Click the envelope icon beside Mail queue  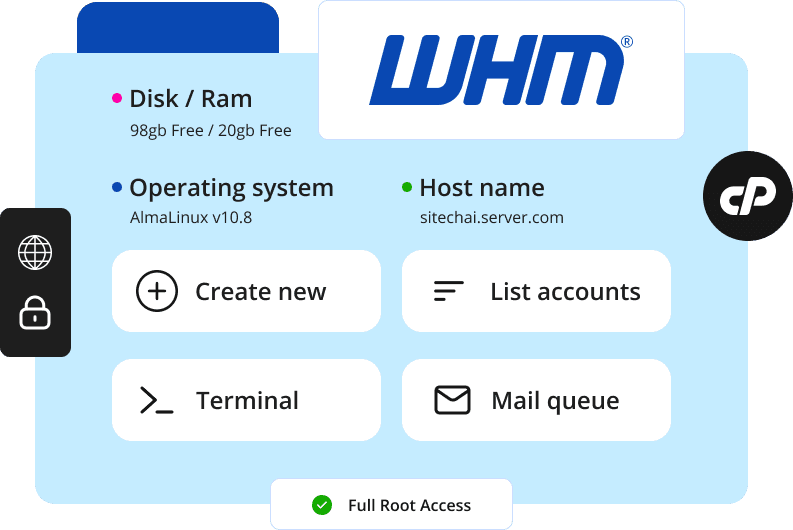[x=452, y=401]
